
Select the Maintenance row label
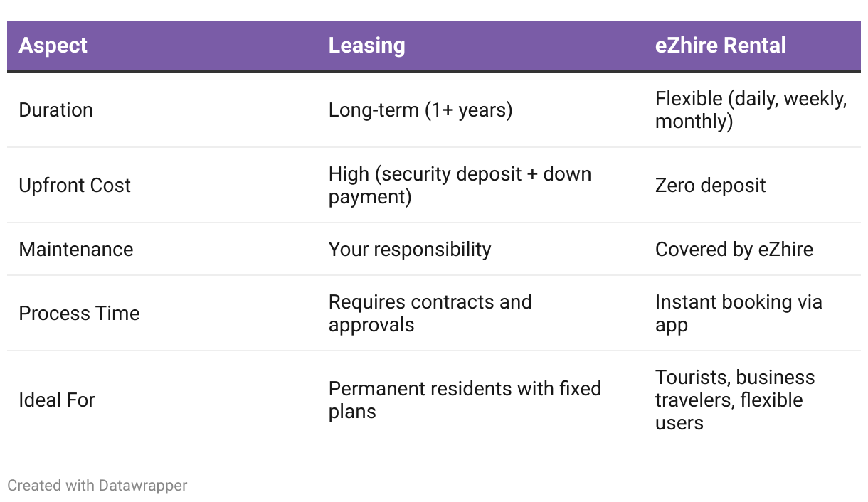(x=75, y=250)
